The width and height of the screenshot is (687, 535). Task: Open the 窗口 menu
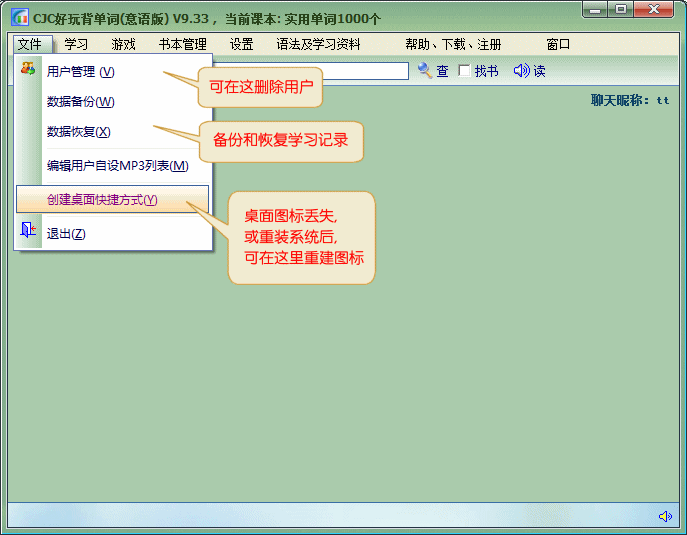pyautogui.click(x=558, y=45)
